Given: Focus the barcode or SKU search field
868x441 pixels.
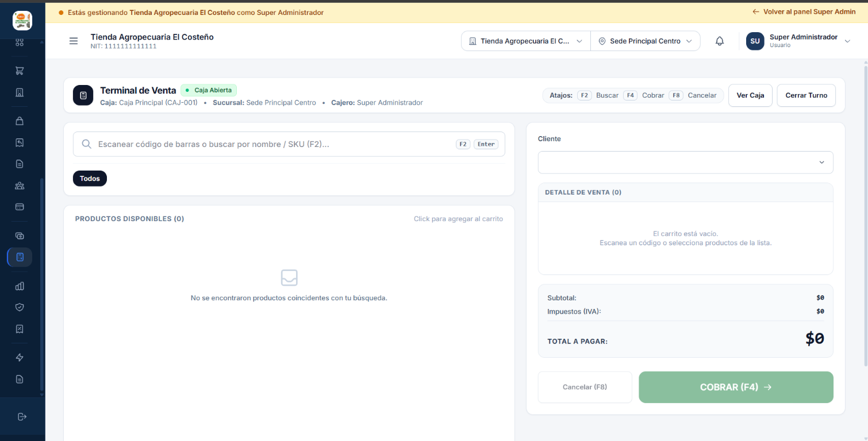Looking at the screenshot, I should [289, 144].
